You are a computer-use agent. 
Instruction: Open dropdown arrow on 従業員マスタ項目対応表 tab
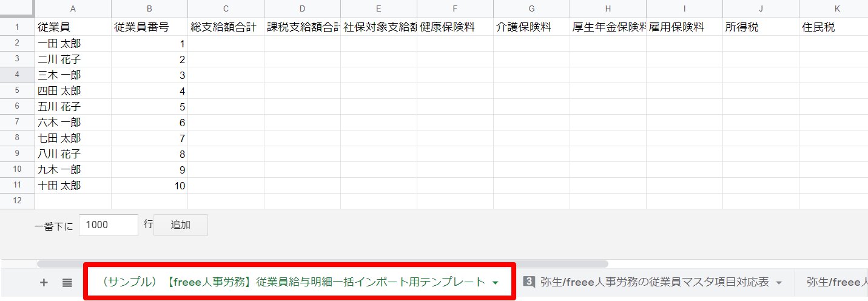click(x=779, y=283)
